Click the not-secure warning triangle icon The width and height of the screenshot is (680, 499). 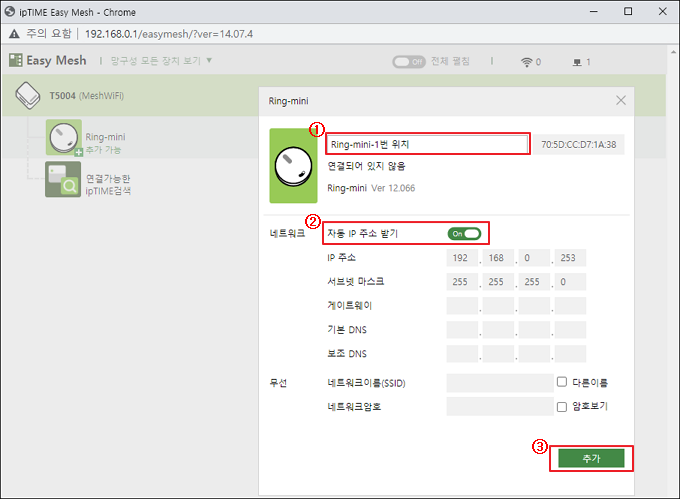pyautogui.click(x=14, y=34)
